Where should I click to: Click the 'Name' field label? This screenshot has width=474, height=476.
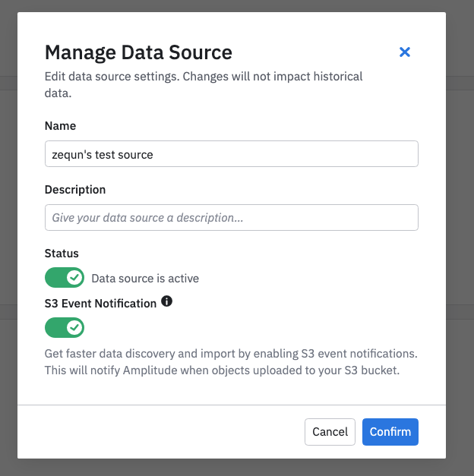coord(60,126)
